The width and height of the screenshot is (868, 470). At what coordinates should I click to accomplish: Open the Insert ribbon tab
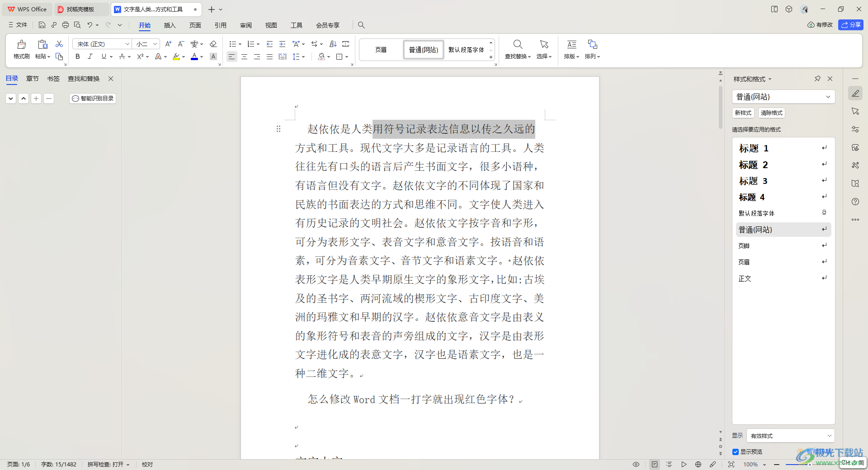pyautogui.click(x=170, y=25)
